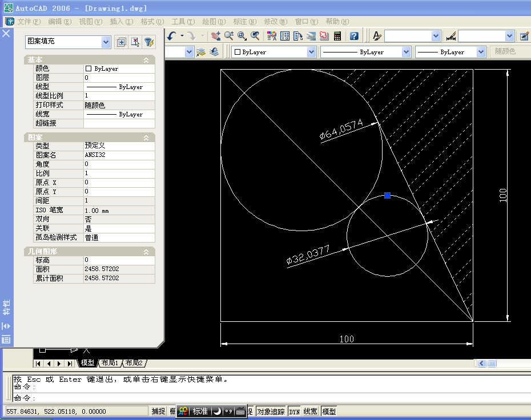Toggle the IME half-moon width mode
531x420 pixels.
pyautogui.click(x=217, y=411)
